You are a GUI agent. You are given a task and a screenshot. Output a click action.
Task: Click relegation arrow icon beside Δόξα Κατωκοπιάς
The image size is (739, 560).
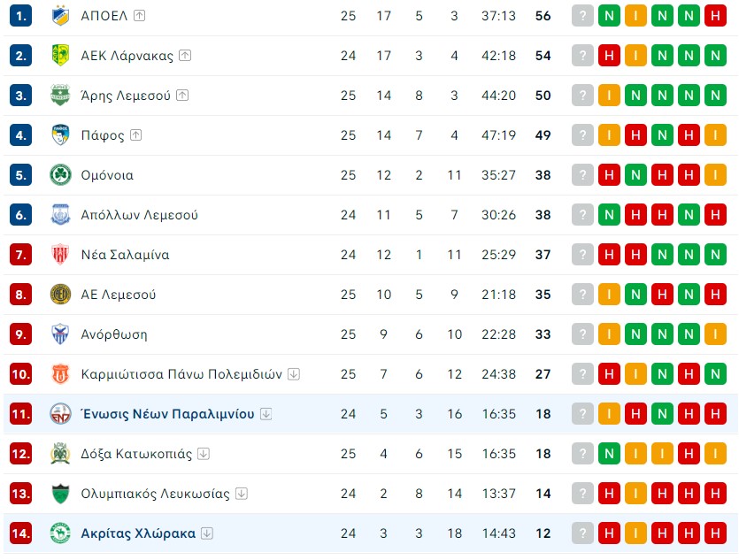point(204,454)
